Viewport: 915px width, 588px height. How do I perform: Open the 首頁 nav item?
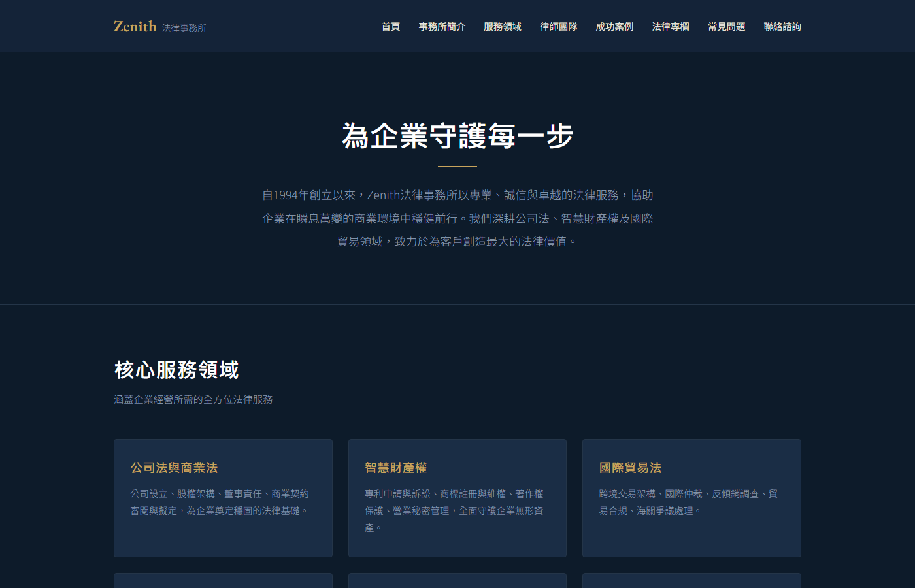point(391,27)
